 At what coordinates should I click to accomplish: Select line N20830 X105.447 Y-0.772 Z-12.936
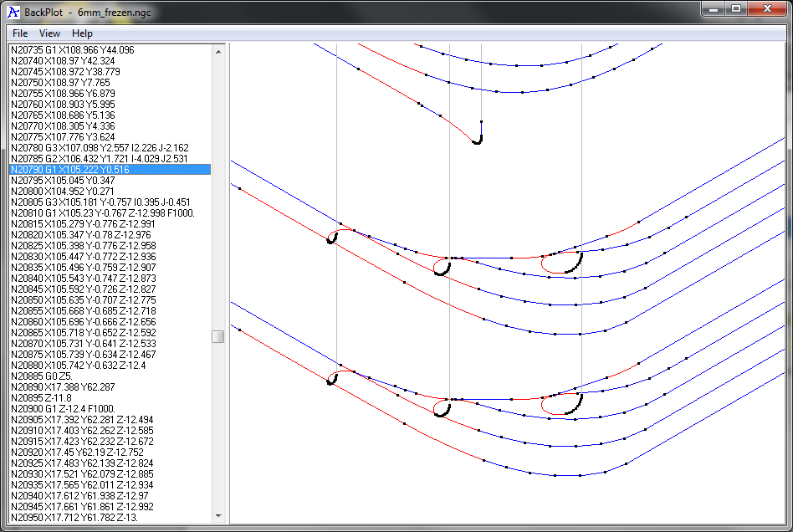[x=110, y=257]
